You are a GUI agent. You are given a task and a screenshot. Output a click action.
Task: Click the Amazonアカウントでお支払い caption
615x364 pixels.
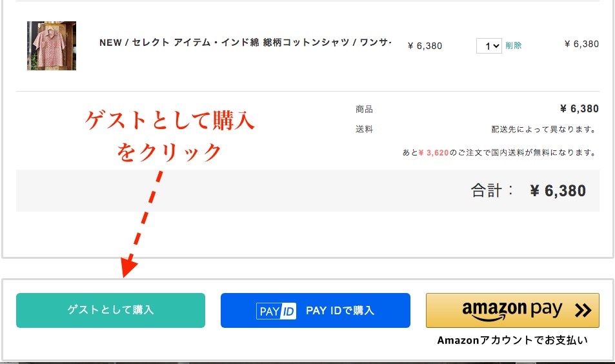(512, 340)
